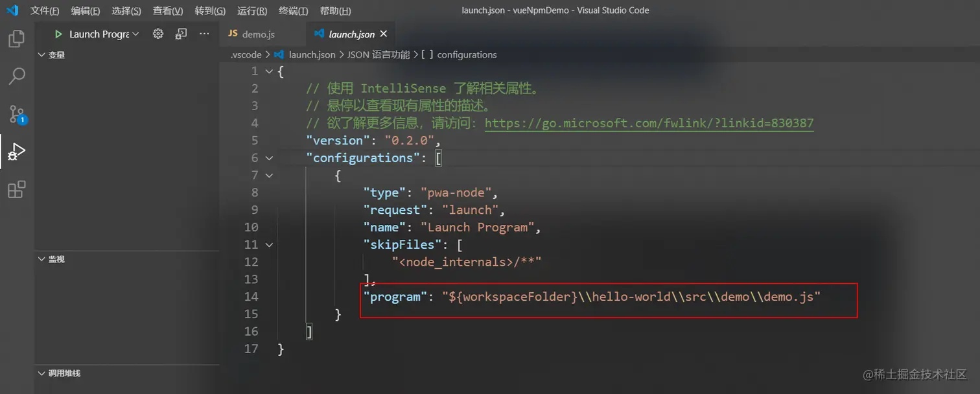Open Source Control view with badge

pyautogui.click(x=16, y=114)
